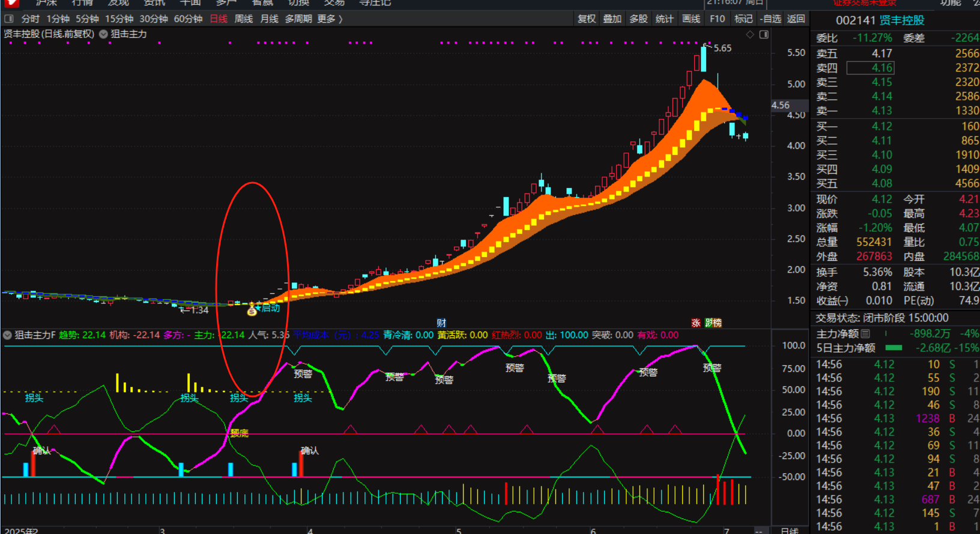Remove stock via the -自选 button
This screenshot has height=534, width=980.
point(770,19)
